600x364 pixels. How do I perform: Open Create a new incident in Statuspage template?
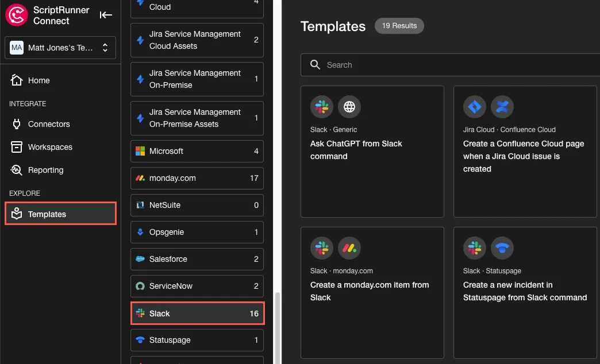click(525, 292)
